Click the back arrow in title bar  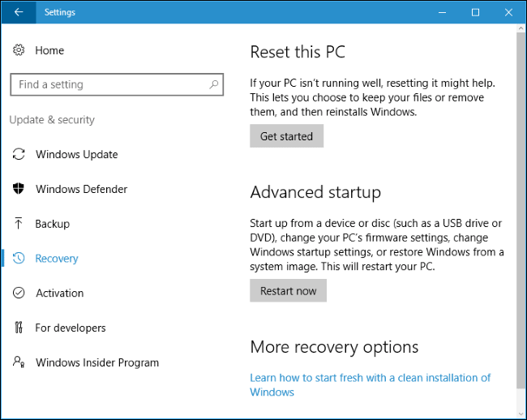point(19,12)
